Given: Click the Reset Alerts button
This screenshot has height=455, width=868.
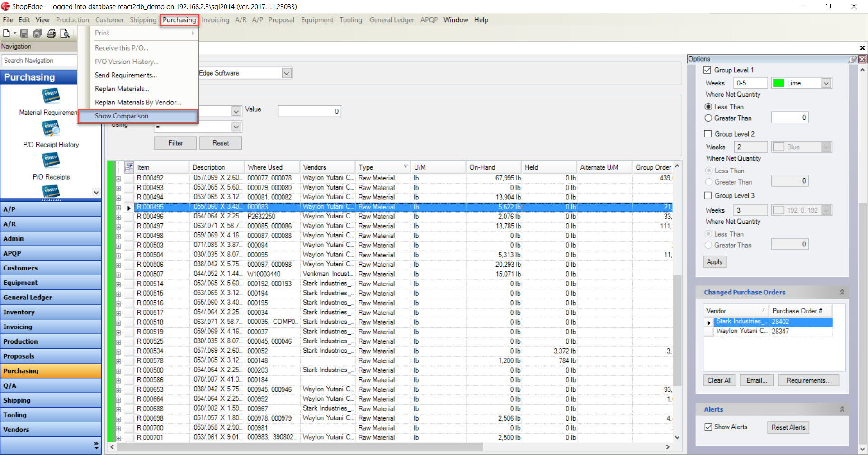Looking at the screenshot, I should (788, 427).
